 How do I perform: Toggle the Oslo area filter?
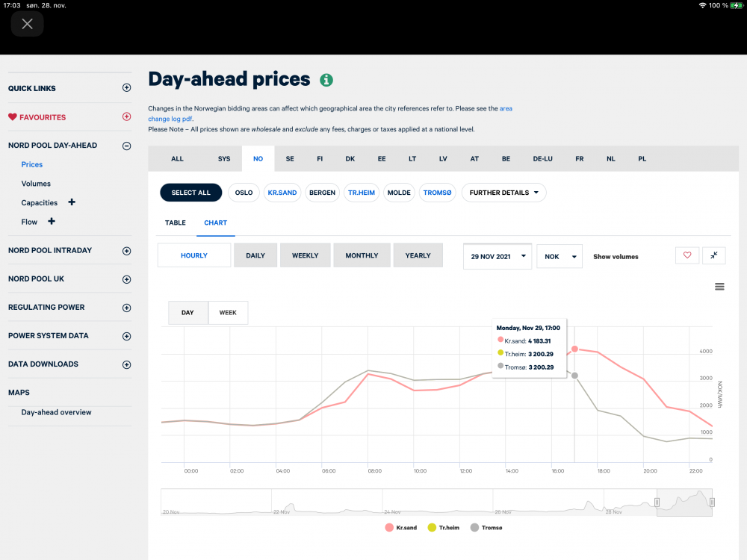click(244, 193)
